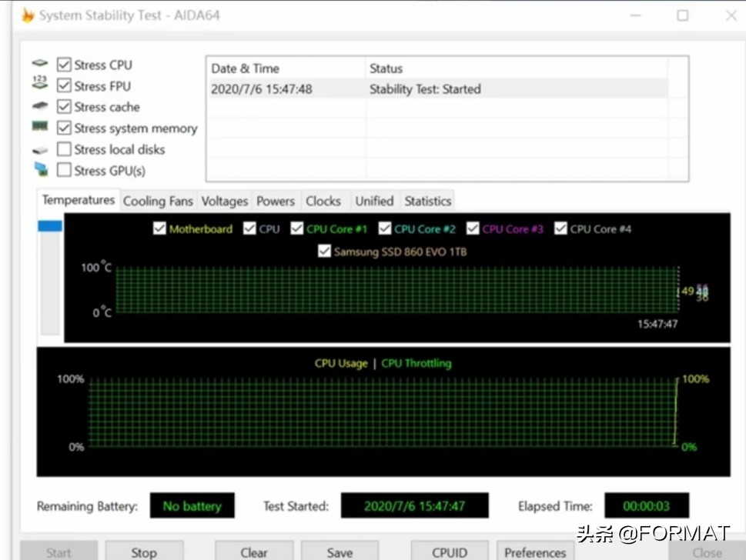The height and width of the screenshot is (560, 746).
Task: Click the GPU monitor icon beside Stress GPU(s)
Action: pos(41,169)
